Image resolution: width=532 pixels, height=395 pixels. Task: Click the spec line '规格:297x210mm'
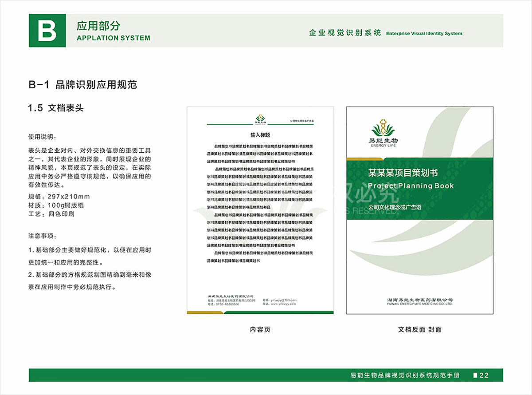(59, 197)
